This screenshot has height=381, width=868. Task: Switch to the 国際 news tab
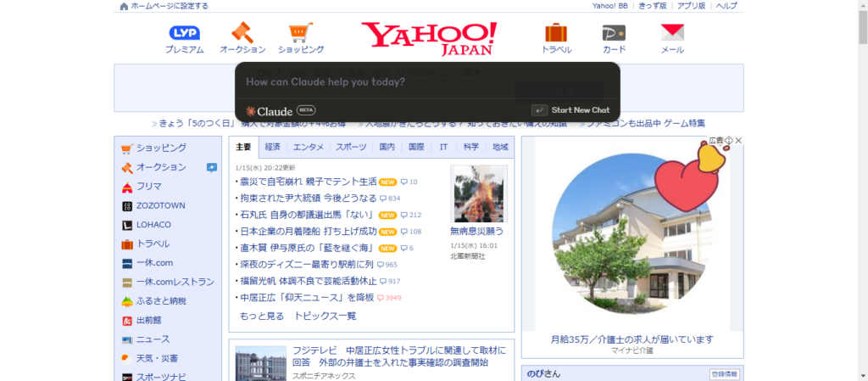[x=416, y=148]
